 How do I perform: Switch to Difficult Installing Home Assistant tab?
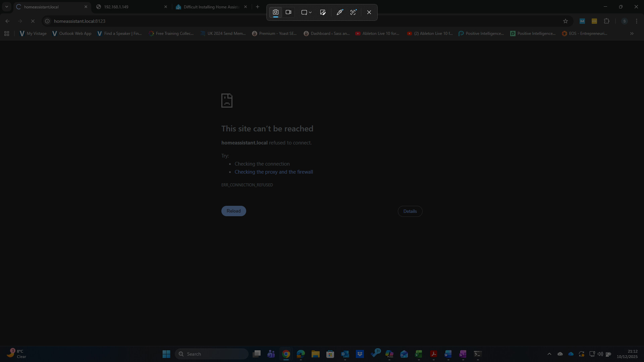pos(211,7)
